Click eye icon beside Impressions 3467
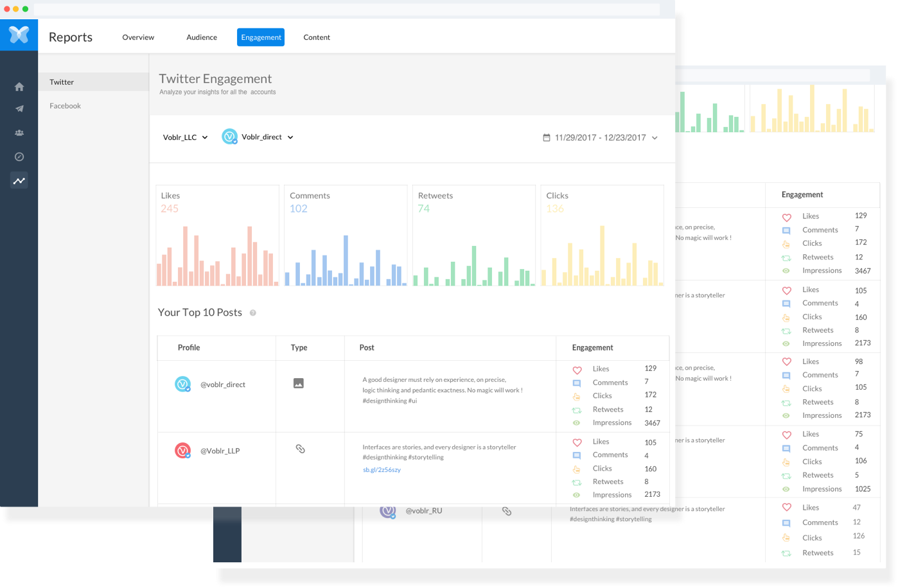 click(577, 423)
